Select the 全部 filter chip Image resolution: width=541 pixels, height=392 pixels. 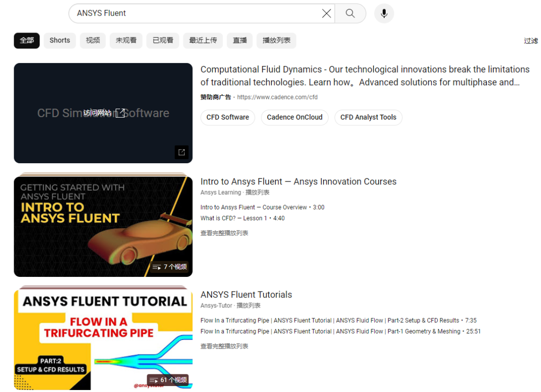point(27,41)
